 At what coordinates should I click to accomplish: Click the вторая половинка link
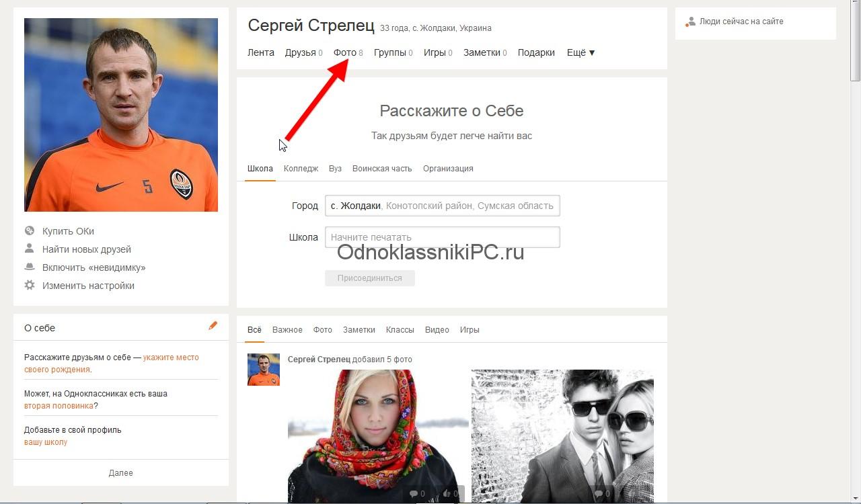(59, 406)
